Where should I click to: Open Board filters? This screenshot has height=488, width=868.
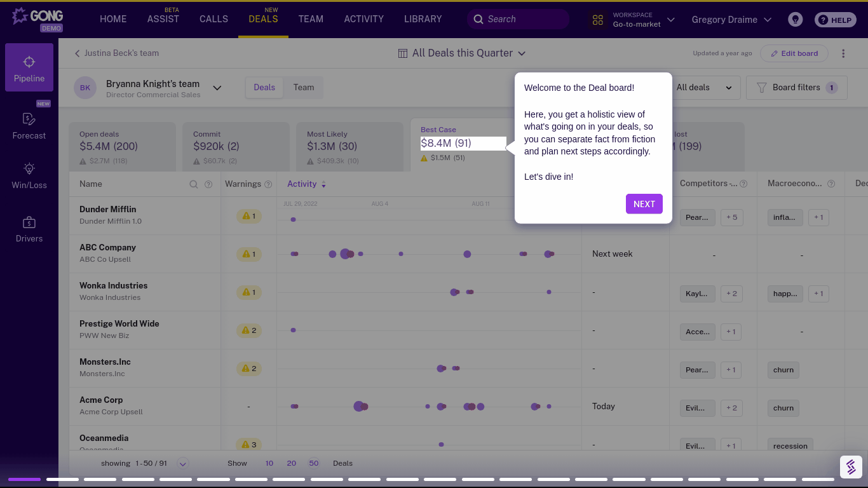pyautogui.click(x=797, y=88)
